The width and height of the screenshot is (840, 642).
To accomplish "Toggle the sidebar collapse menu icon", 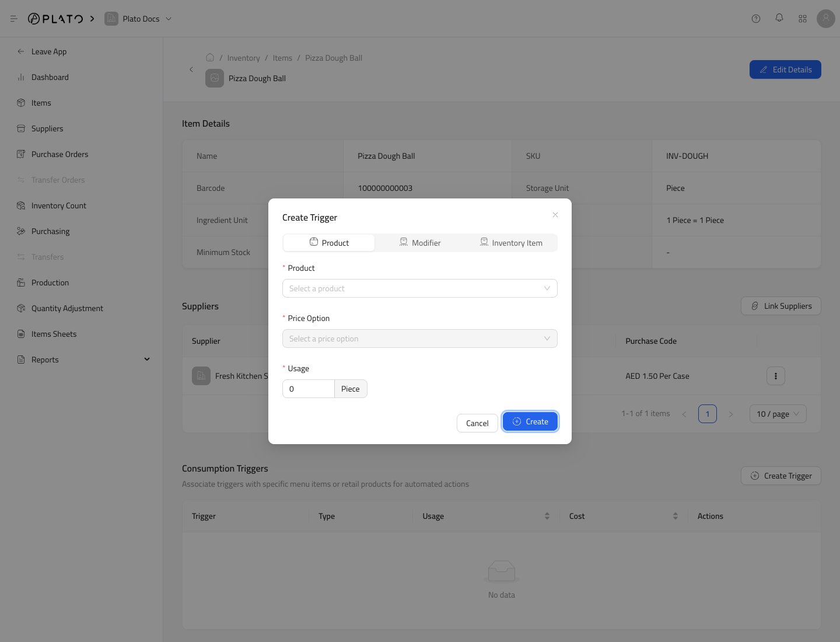I will coord(14,19).
